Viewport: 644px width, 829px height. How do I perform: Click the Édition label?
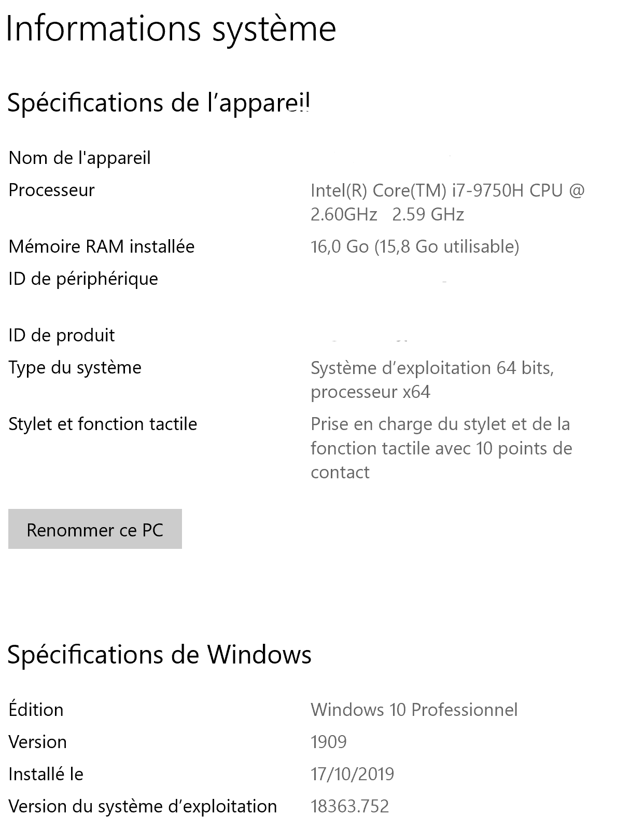pos(36,709)
